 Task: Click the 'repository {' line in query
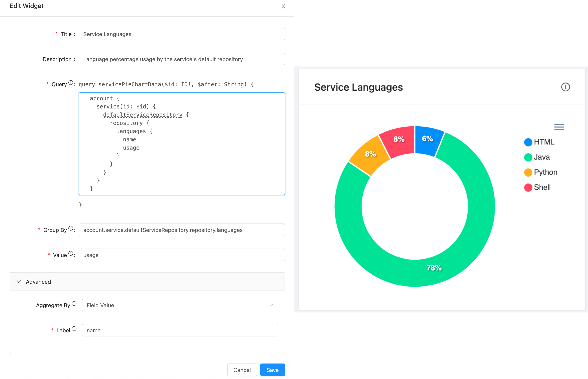130,123
